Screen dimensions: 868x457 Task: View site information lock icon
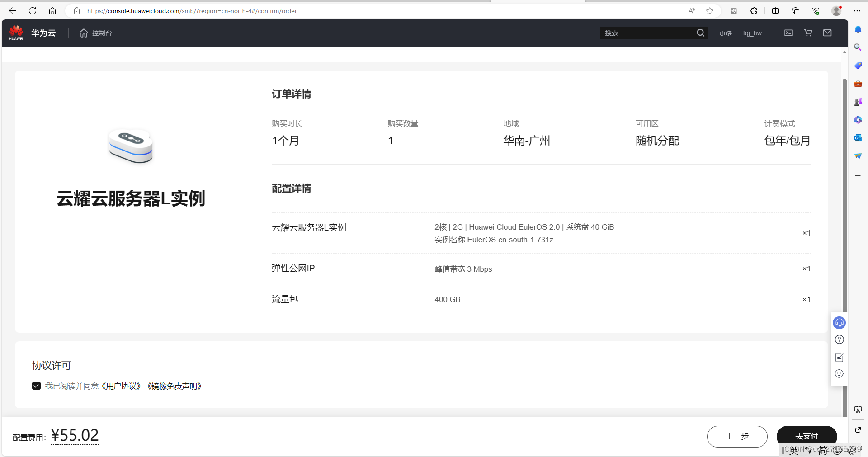tap(77, 11)
